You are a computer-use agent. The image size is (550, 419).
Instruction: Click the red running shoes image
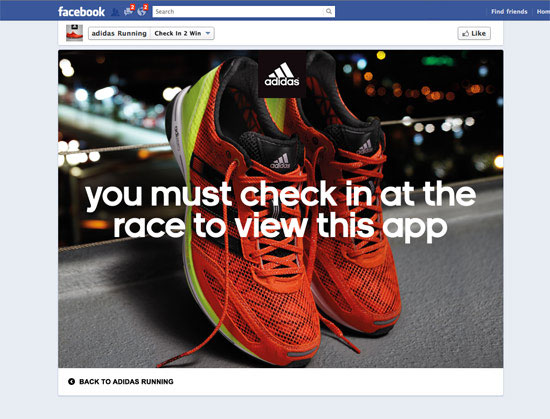[281, 209]
